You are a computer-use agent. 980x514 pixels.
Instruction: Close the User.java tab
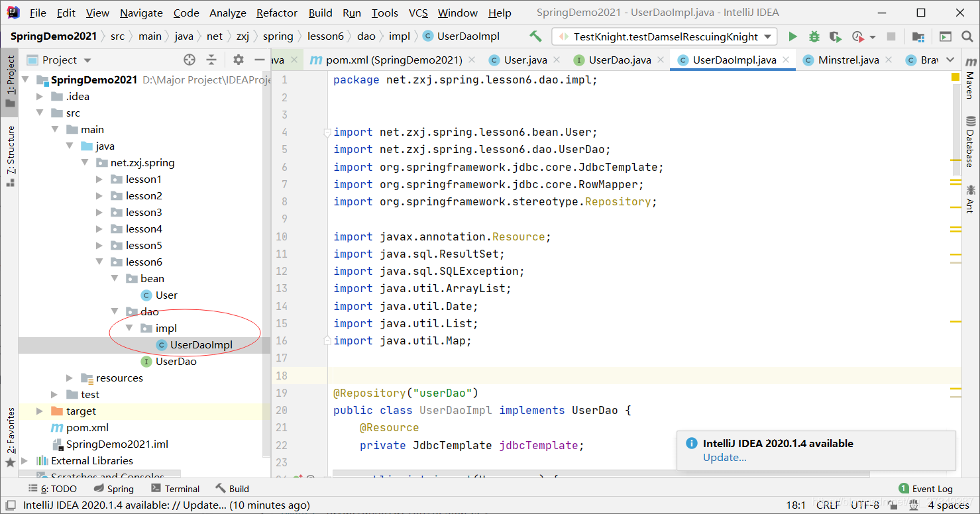click(x=557, y=60)
